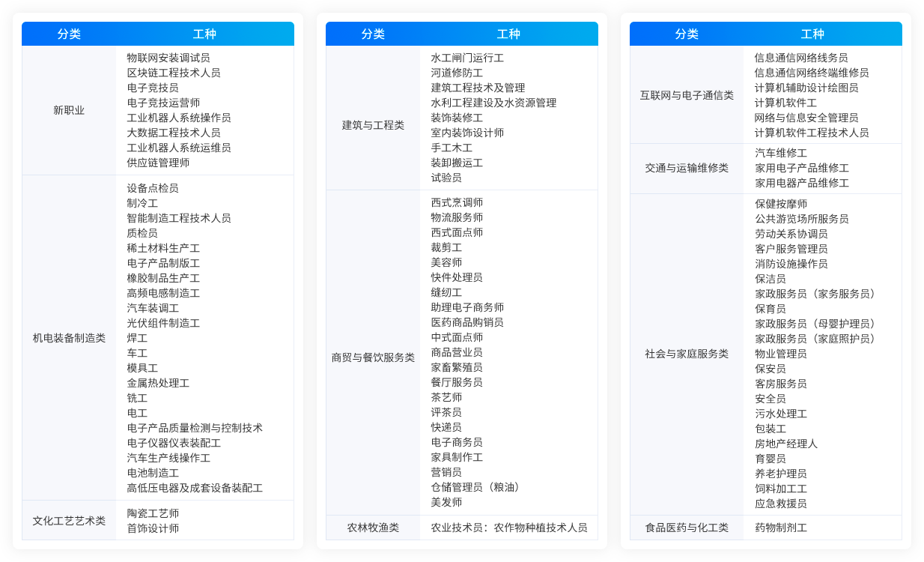Select 区块链工程技术人员 in the list

(174, 73)
